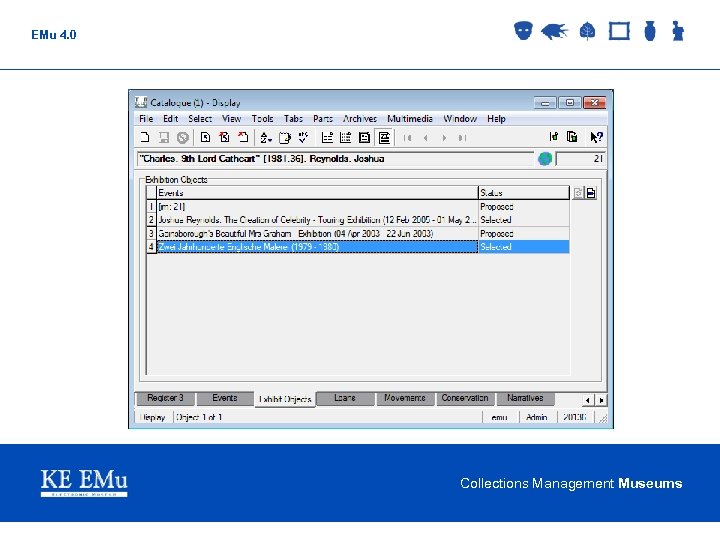Screen dimensions: 720x540
Task: Open the Archives menu
Action: tap(360, 118)
